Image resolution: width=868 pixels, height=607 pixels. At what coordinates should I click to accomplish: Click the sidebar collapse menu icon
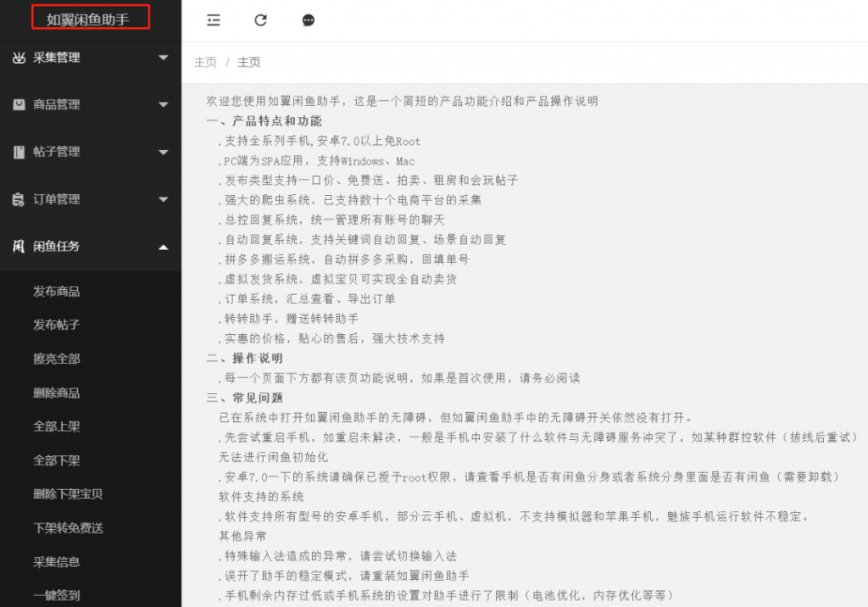tap(214, 20)
